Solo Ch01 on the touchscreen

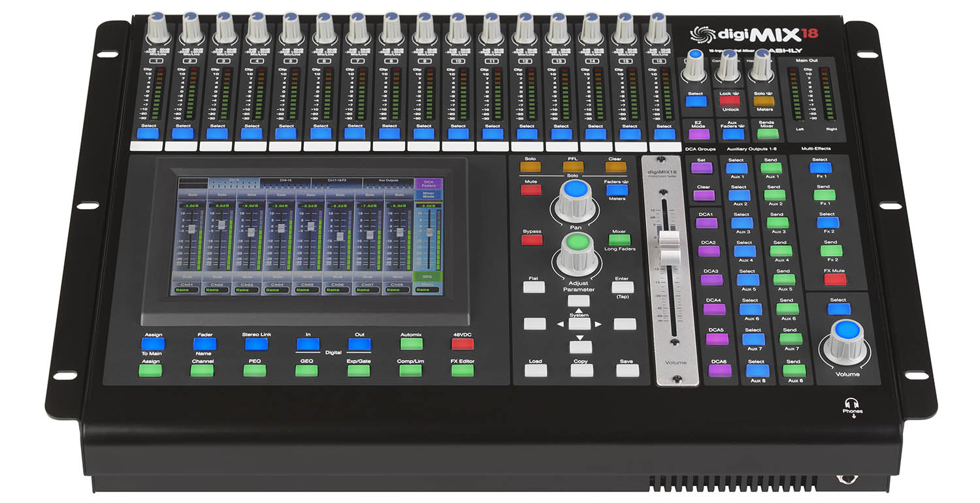point(192,195)
